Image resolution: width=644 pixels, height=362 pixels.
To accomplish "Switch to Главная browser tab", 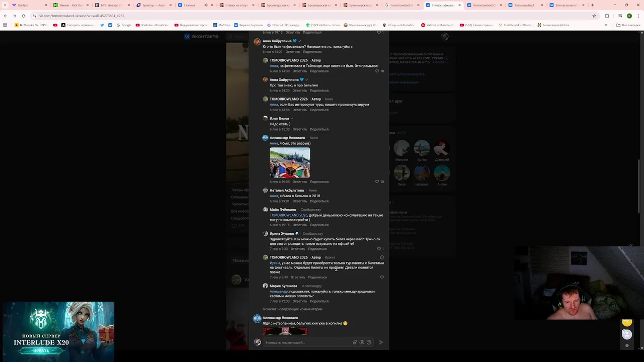I will (192, 5).
